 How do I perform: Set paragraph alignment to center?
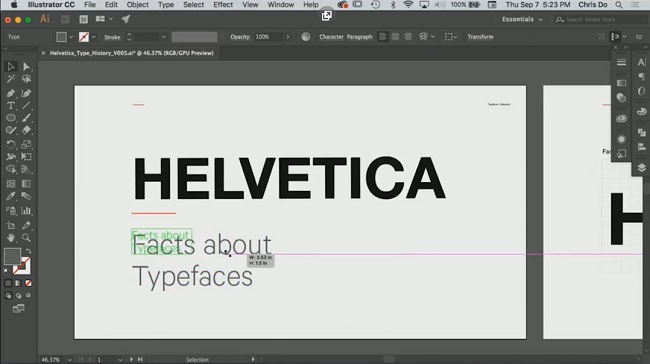395,37
